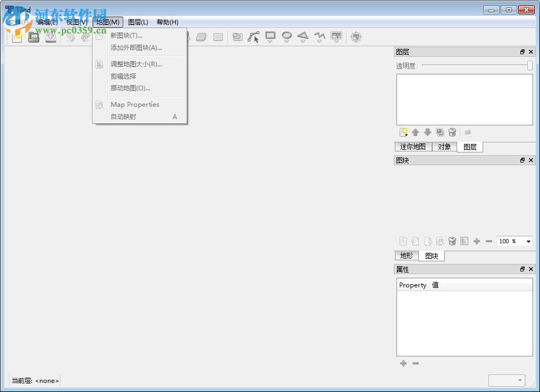The image size is (540, 392).
Task: Switch to the 地形 tab
Action: (x=407, y=255)
